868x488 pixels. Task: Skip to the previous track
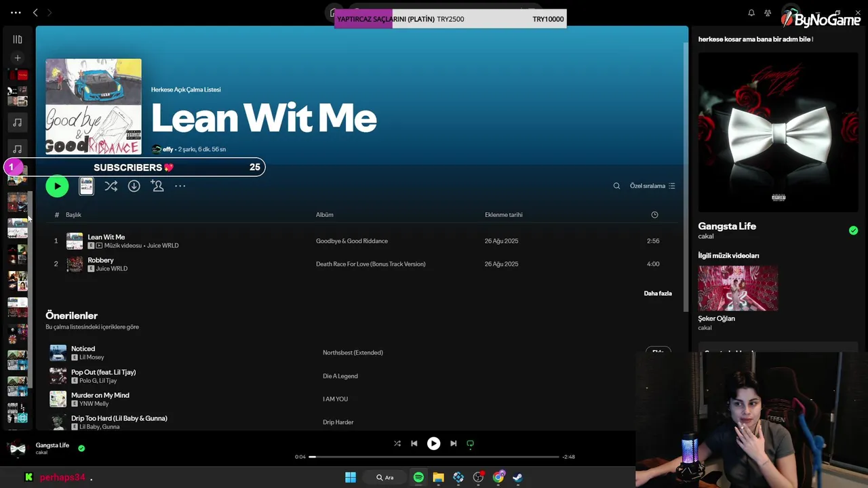click(x=414, y=443)
